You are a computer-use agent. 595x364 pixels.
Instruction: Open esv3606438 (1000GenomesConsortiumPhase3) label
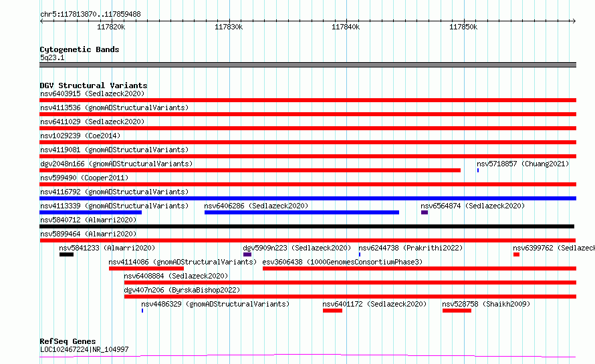coord(342,262)
